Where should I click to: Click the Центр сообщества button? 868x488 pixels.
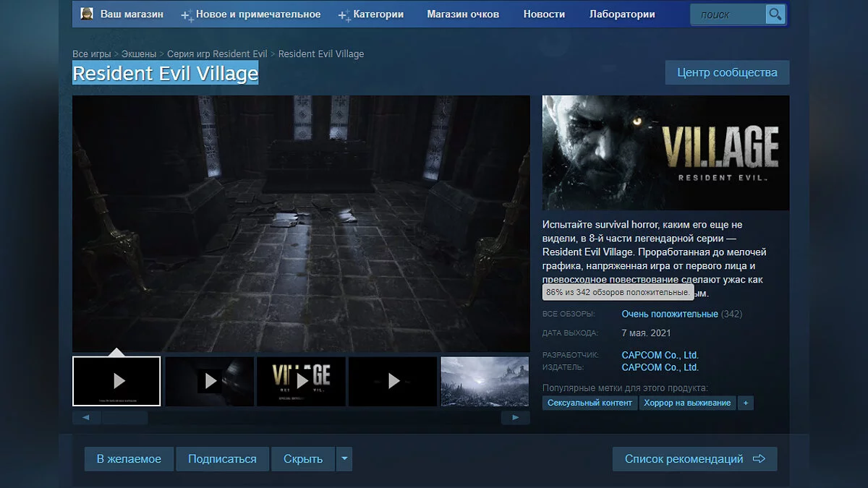[x=727, y=72]
